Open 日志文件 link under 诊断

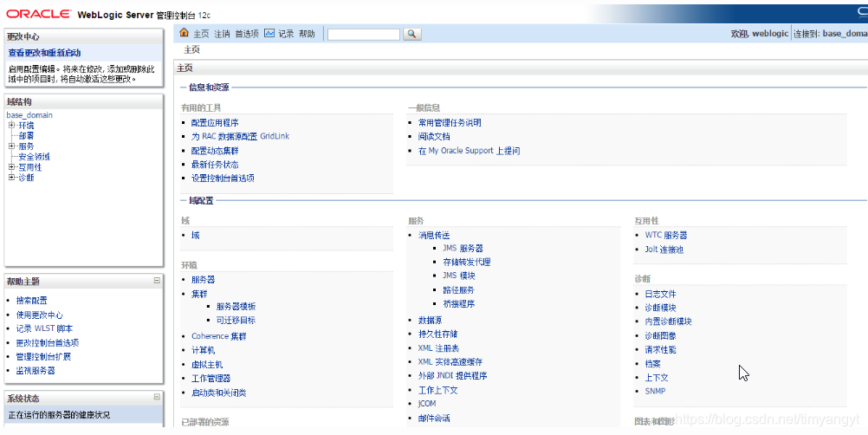[660, 295]
